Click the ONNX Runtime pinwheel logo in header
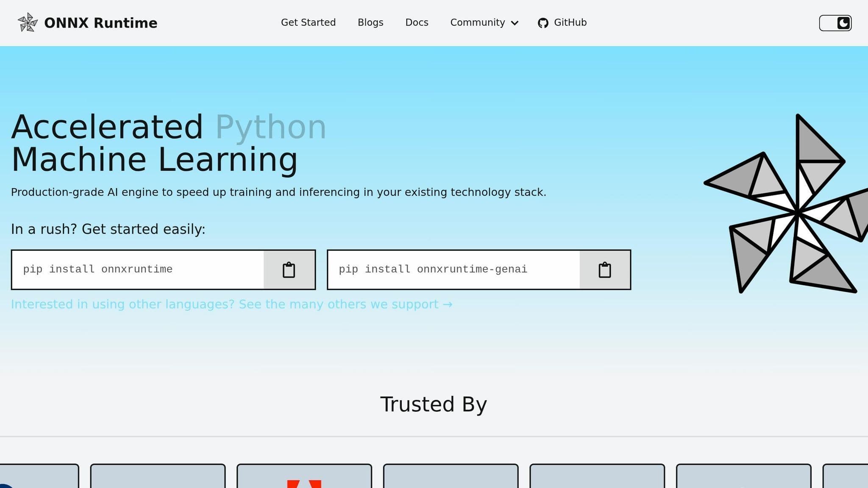The height and width of the screenshot is (488, 868). click(x=28, y=22)
